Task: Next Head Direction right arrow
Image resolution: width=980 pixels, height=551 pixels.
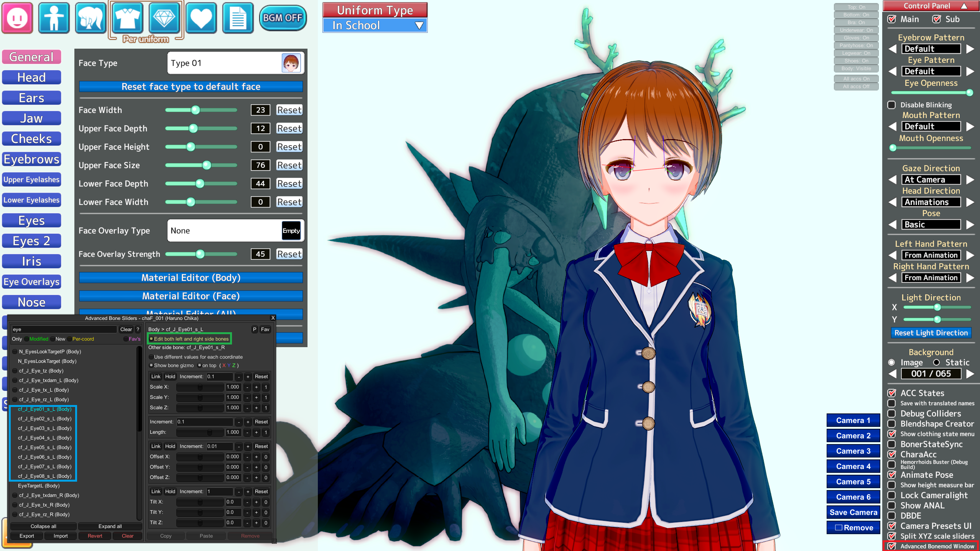Action: (x=970, y=202)
